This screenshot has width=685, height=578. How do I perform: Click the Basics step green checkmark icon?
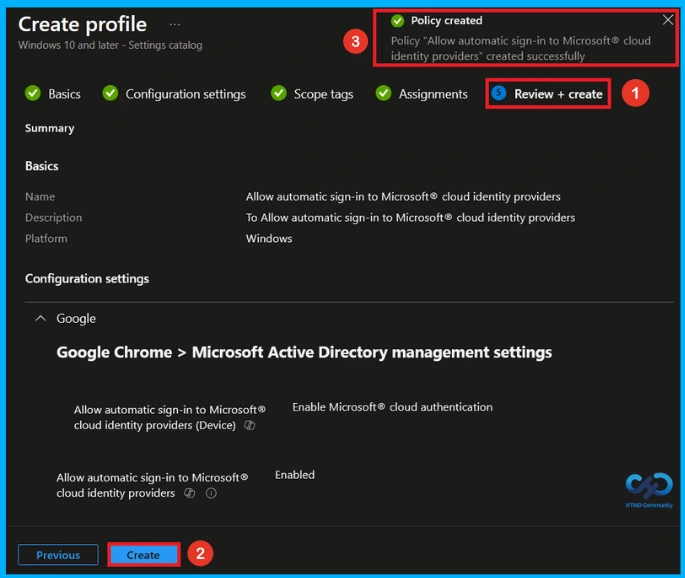click(x=33, y=93)
